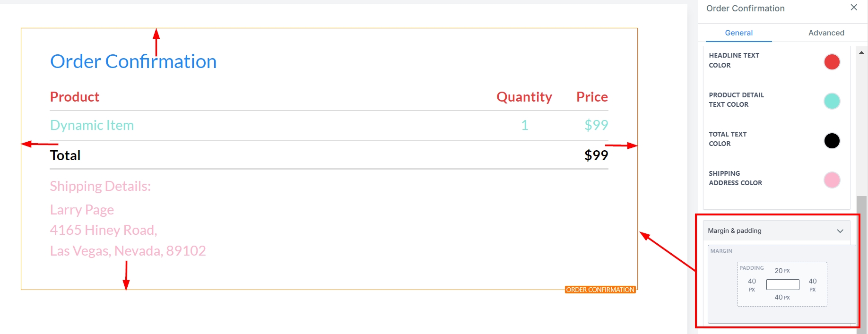Image resolution: width=868 pixels, height=334 pixels.
Task: Open the Advanced tab
Action: click(x=826, y=33)
